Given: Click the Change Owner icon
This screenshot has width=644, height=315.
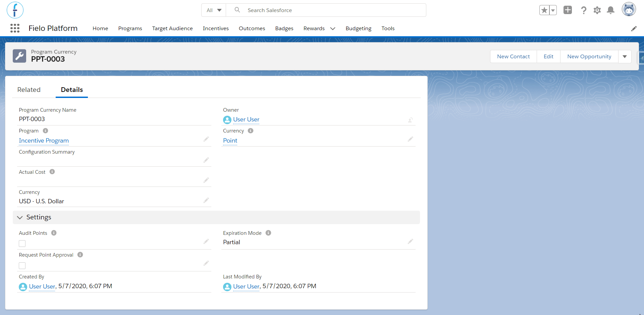Looking at the screenshot, I should coord(410,120).
